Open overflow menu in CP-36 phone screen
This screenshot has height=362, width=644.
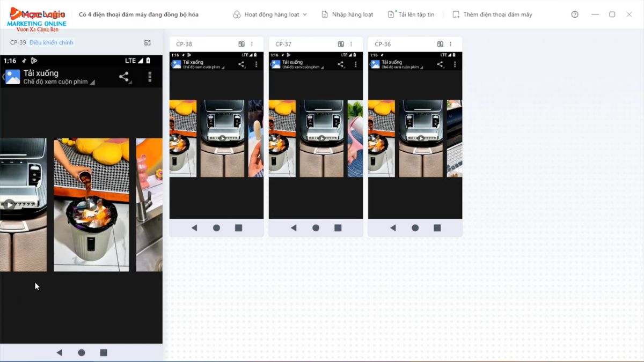pyautogui.click(x=455, y=64)
